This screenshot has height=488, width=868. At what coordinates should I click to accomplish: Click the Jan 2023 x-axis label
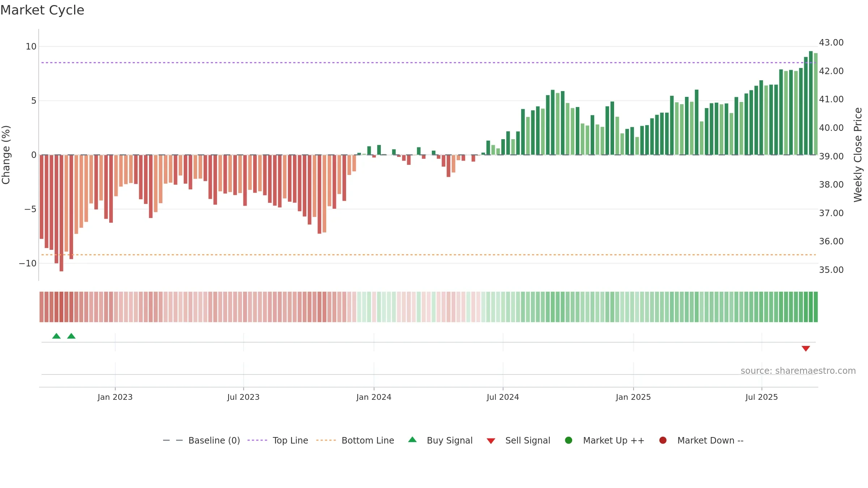point(115,397)
